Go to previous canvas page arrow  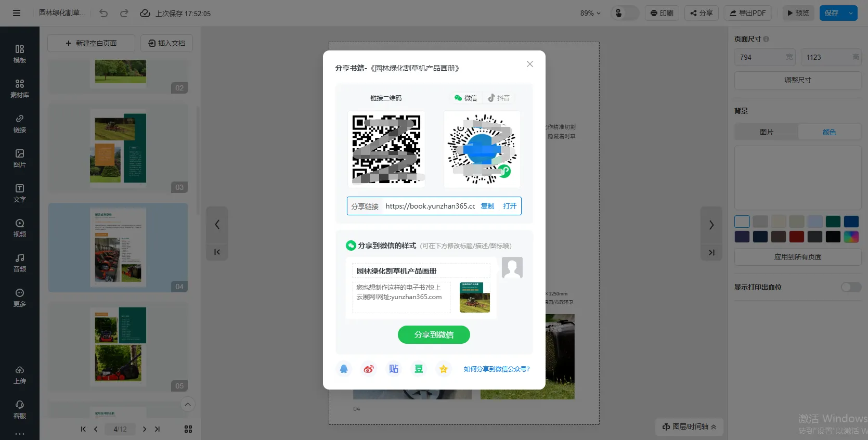click(x=217, y=225)
